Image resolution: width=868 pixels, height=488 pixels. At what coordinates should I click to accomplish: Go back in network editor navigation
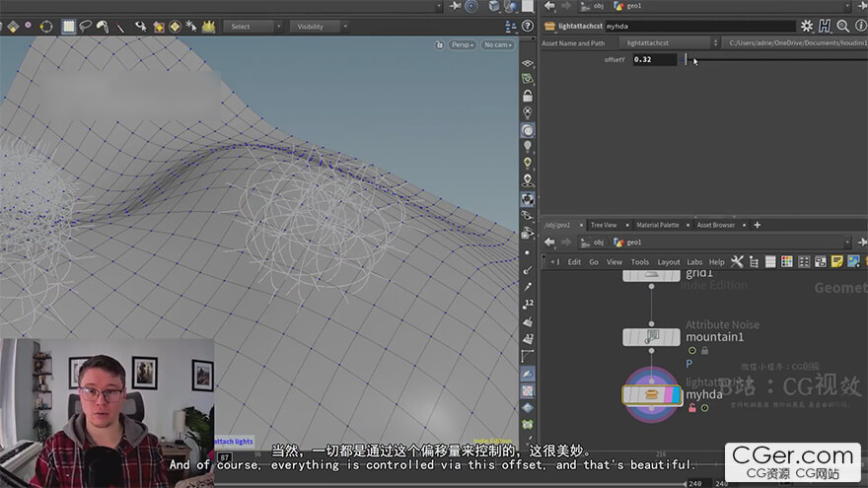coord(549,243)
